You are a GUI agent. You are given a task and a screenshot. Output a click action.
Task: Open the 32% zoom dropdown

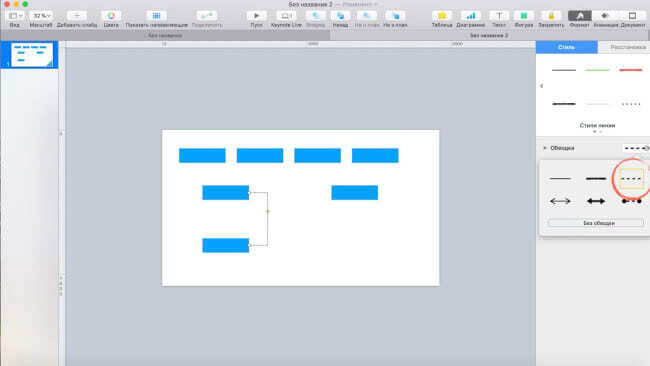41,16
